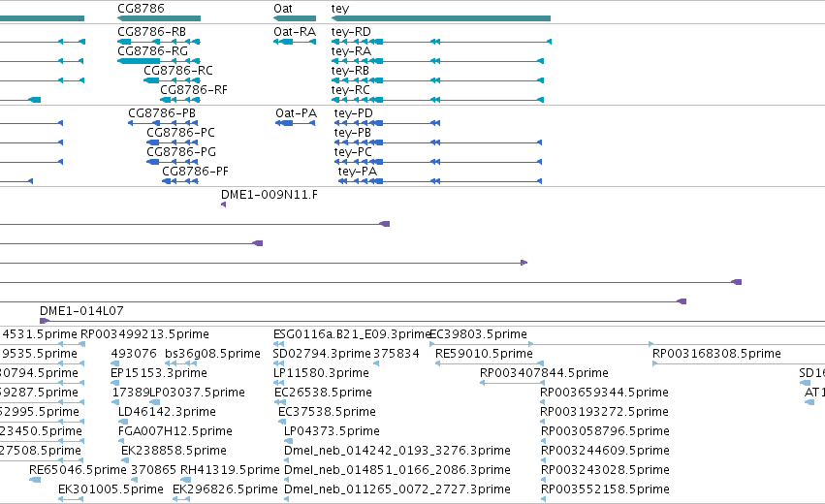Image resolution: width=825 pixels, height=504 pixels.
Task: Select transcript CG8786-RC
Action: [x=172, y=80]
